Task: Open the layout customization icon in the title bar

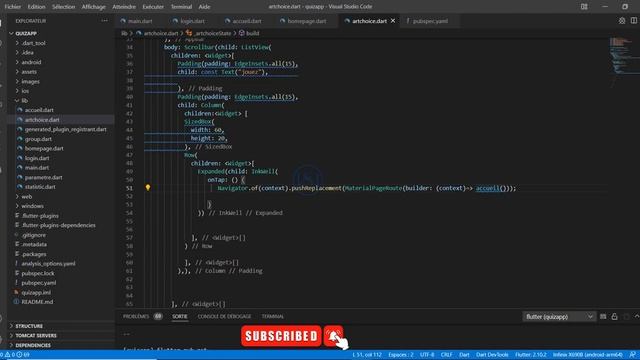Action: (x=584, y=7)
